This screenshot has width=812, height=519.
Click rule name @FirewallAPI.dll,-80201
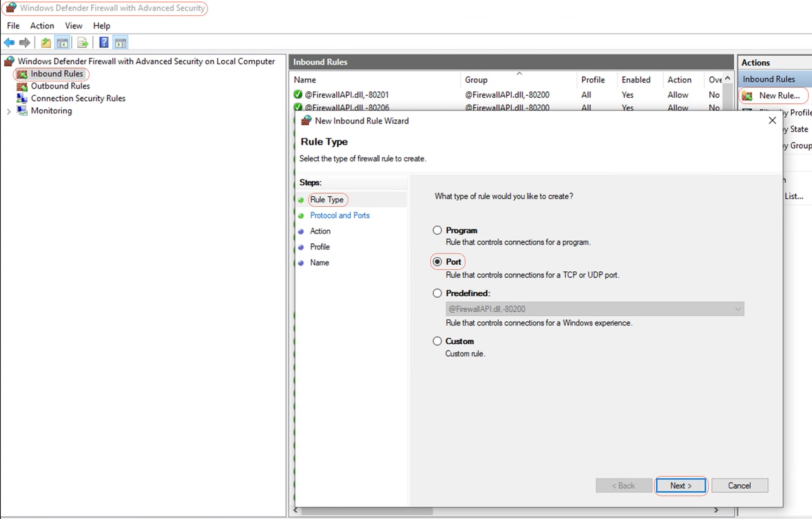click(x=347, y=95)
